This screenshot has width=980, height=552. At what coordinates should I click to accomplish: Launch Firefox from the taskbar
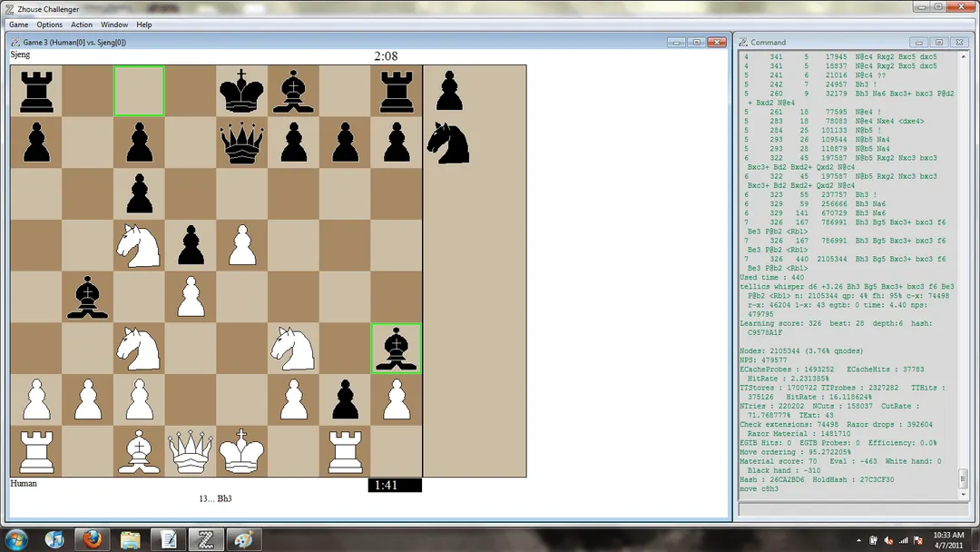[92, 539]
